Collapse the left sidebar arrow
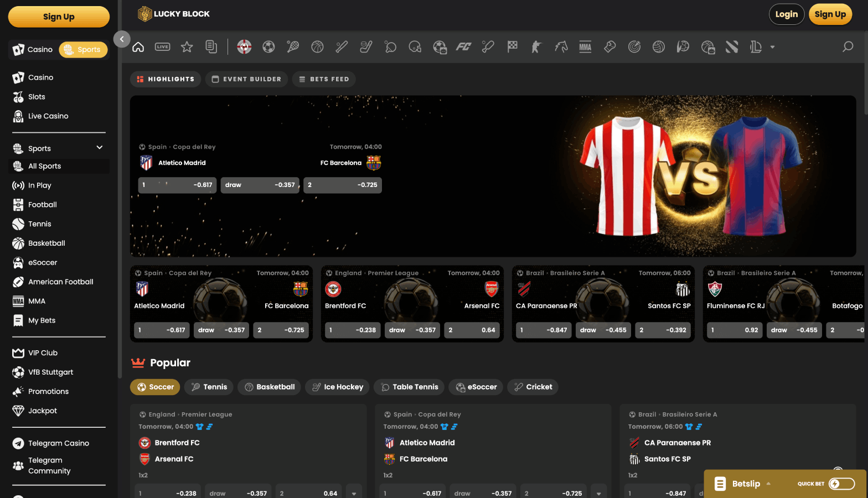Screen dimensions: 868x498 [x=122, y=39]
